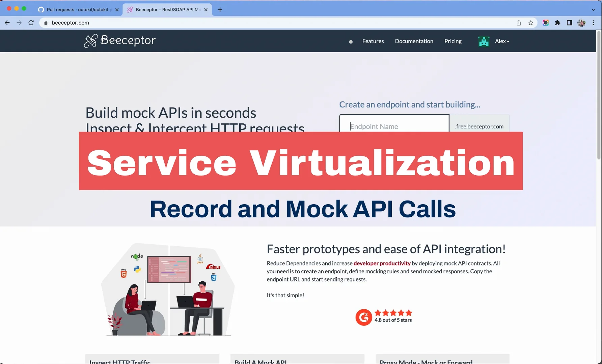Click the colorful circle extension icon

[546, 23]
